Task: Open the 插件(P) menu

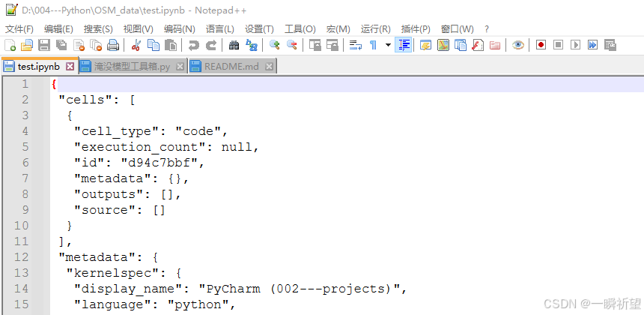Action: (416, 28)
